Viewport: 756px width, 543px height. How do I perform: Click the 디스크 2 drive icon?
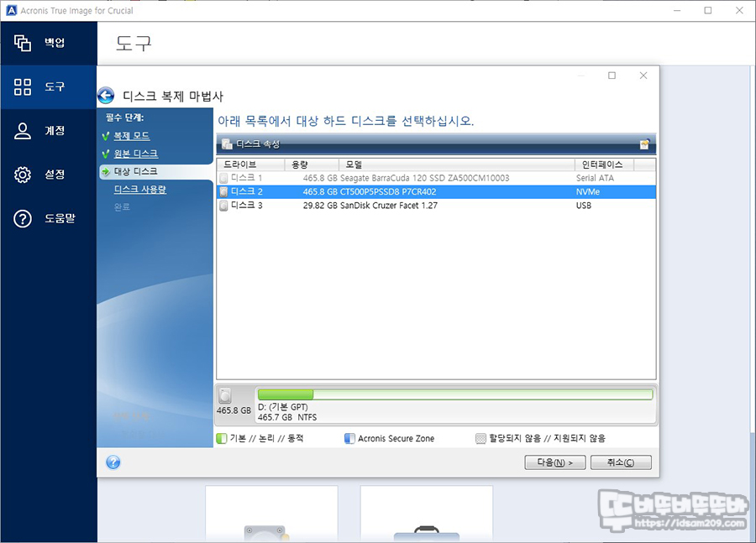(223, 191)
